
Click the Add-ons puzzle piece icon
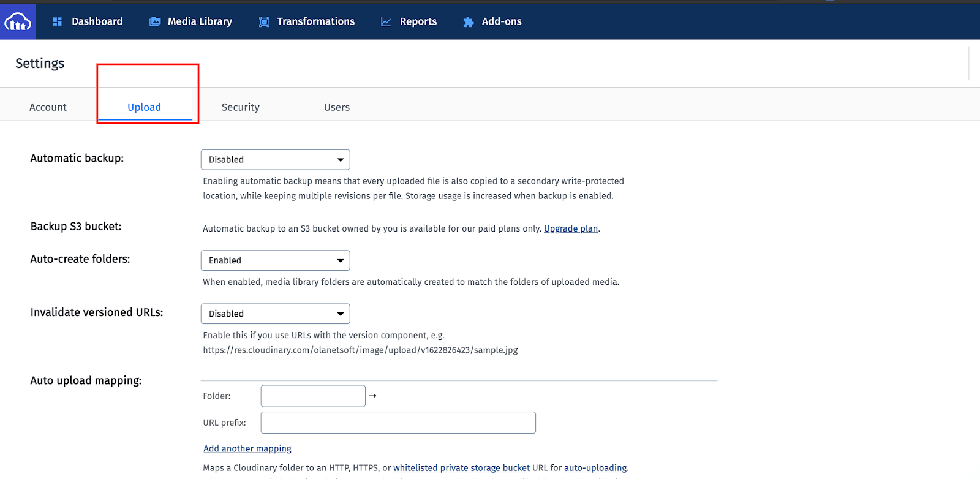pyautogui.click(x=468, y=22)
